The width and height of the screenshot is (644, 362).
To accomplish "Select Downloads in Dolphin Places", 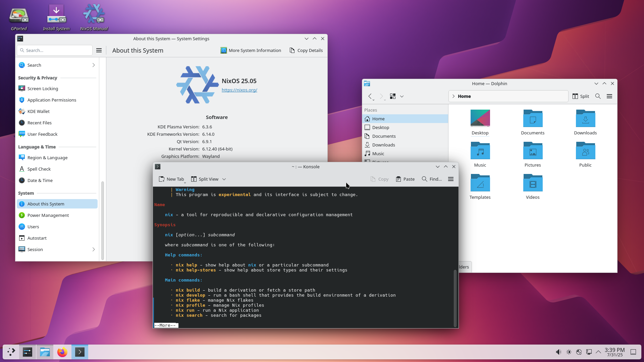I will click(x=405, y=145).
